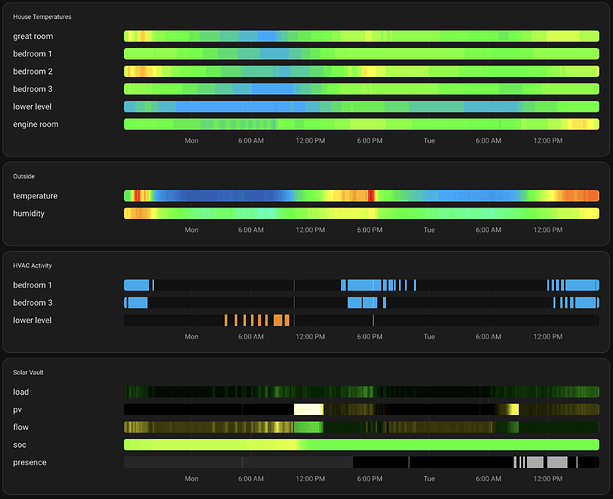
Task: Open the engine room temperature history bar
Action: (x=362, y=124)
